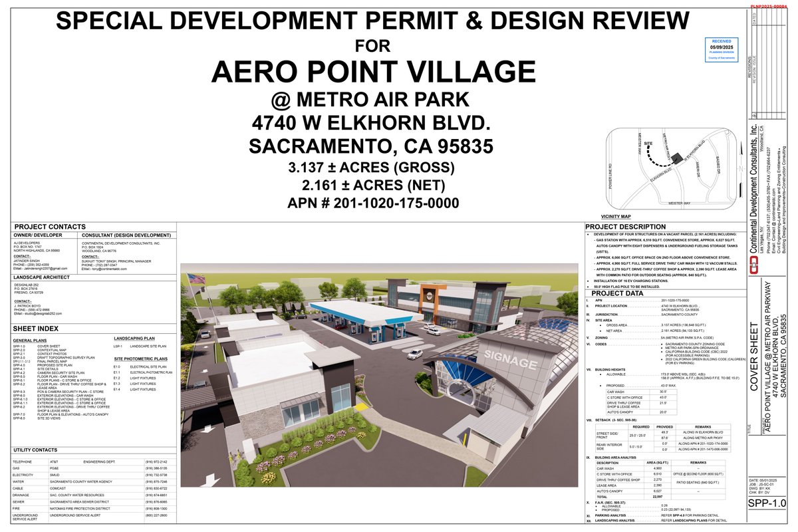Click the ELECTRICITY SMUD utility row

click(x=95, y=475)
